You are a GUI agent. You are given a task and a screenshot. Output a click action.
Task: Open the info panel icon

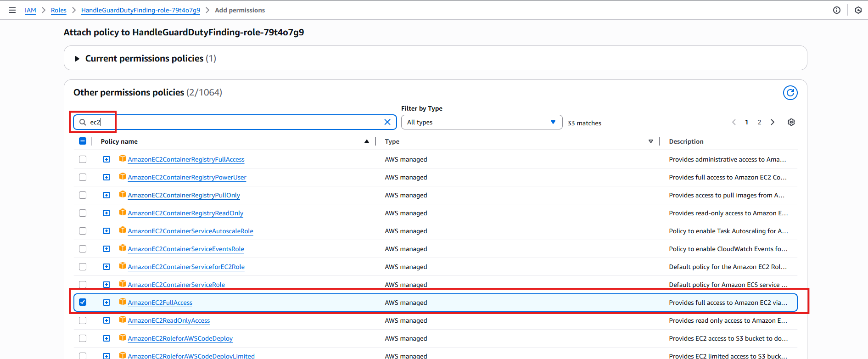pos(837,10)
